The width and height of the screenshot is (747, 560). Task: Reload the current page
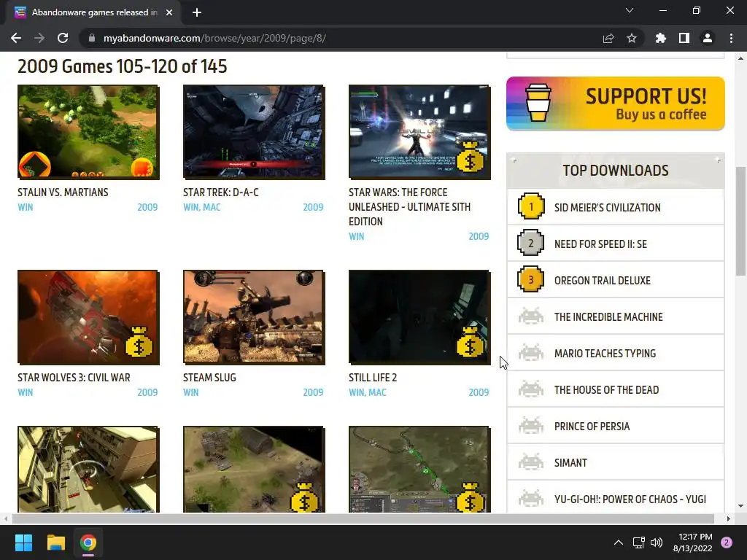63,38
